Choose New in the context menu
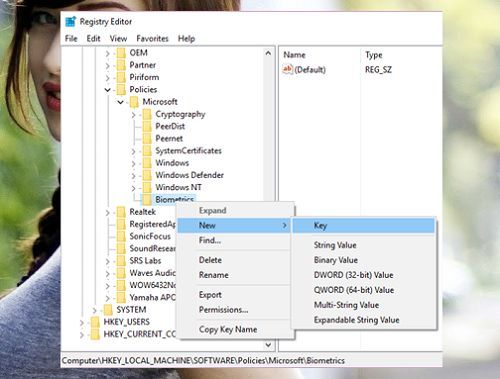The height and width of the screenshot is (379, 500). coord(235,225)
